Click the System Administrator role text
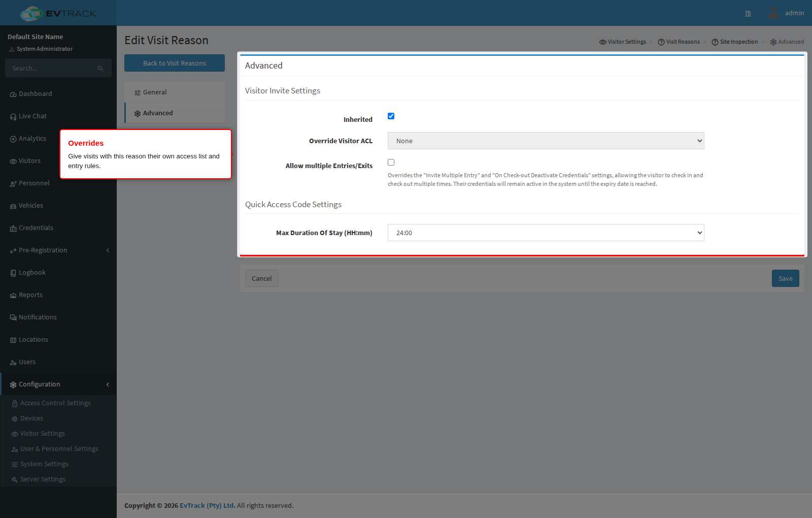The height and width of the screenshot is (518, 812). coord(45,49)
